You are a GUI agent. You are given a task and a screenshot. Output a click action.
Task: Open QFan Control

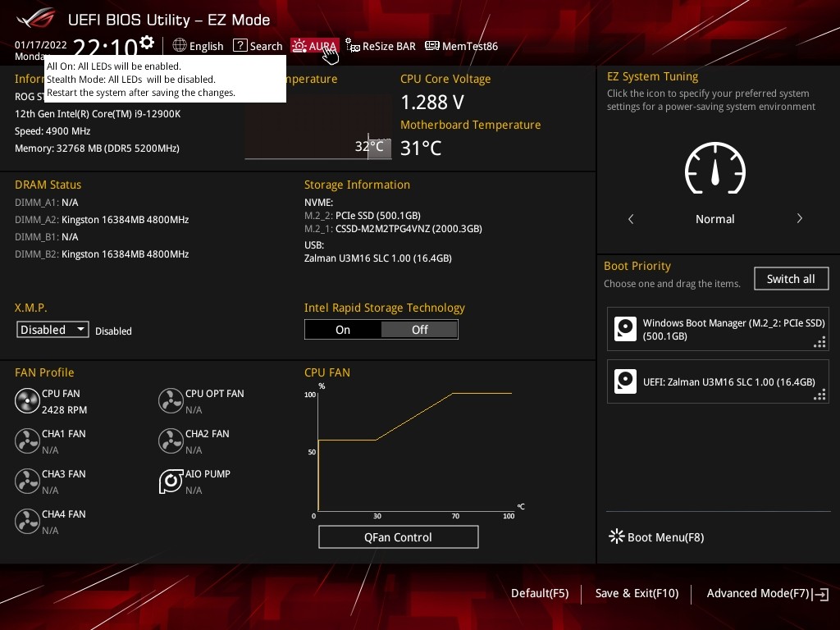tap(398, 536)
